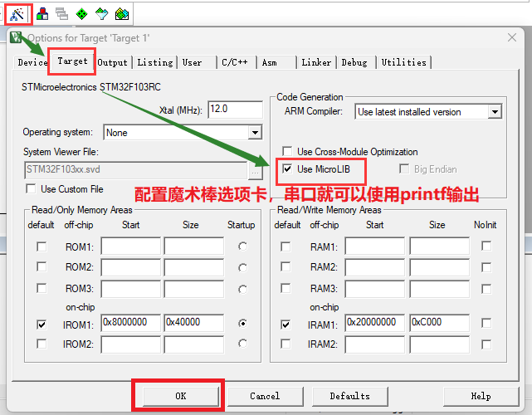The height and width of the screenshot is (415, 532).
Task: Select the Target tab
Action: 72,61
